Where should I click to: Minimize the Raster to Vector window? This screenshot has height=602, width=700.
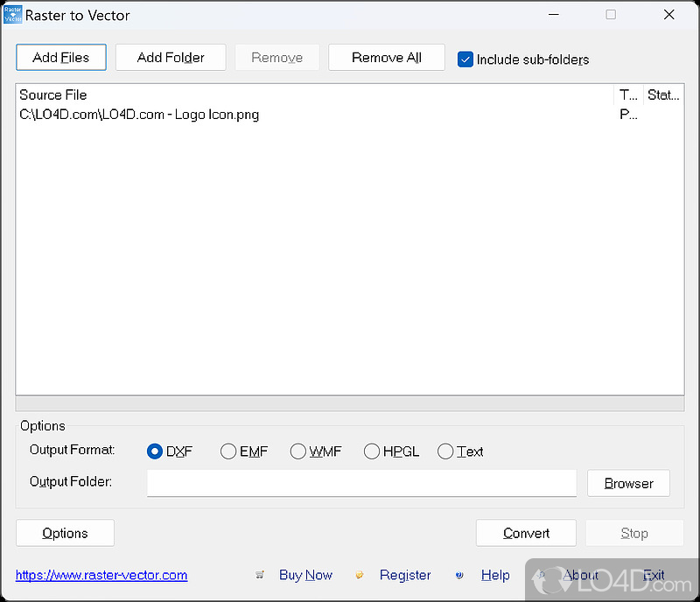point(554,15)
